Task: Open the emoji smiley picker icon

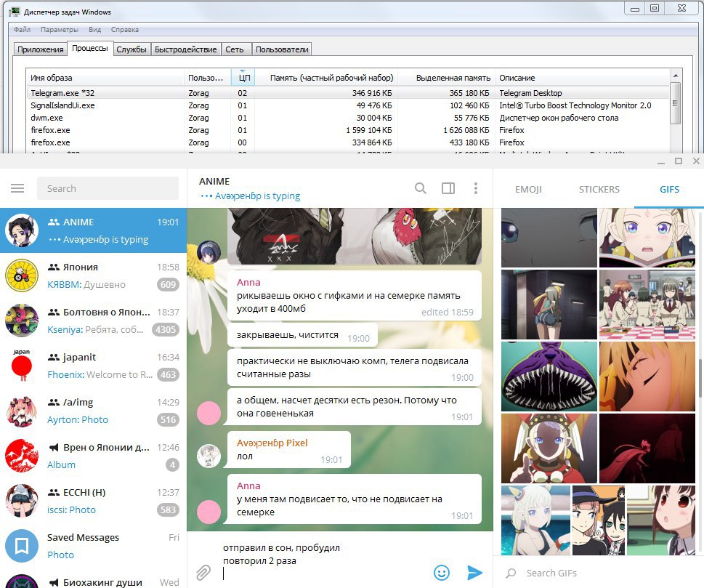Action: pos(441,572)
